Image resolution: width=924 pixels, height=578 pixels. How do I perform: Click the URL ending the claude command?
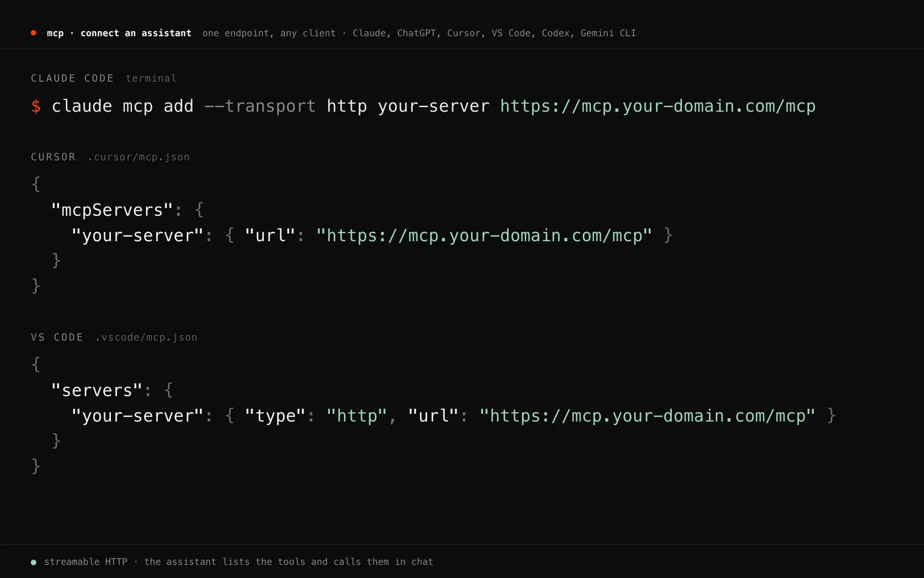(658, 106)
